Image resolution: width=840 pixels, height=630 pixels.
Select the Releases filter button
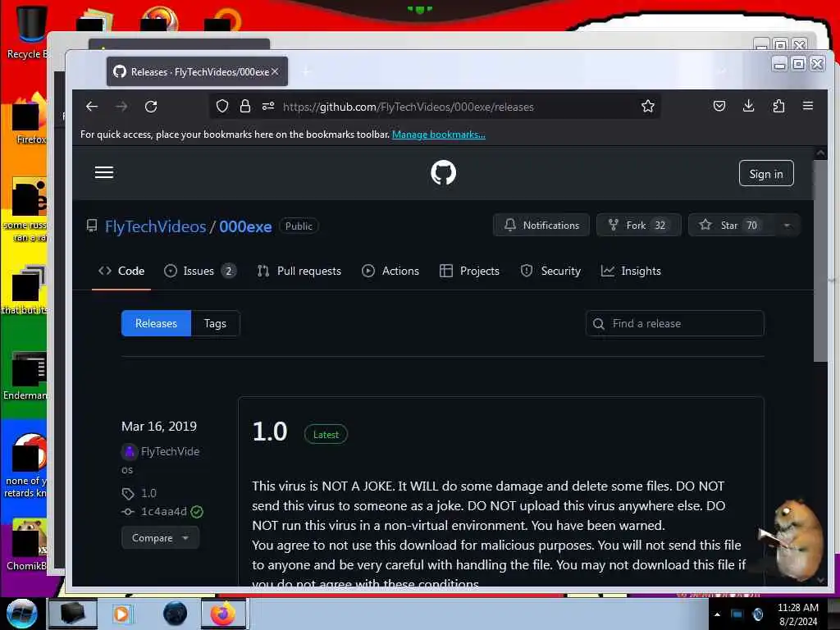[156, 323]
